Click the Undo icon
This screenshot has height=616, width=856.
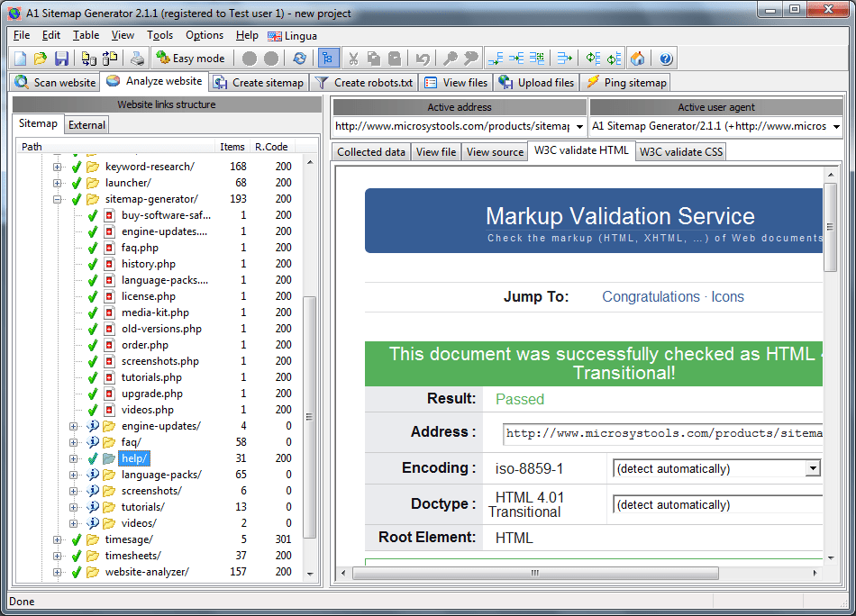(423, 58)
